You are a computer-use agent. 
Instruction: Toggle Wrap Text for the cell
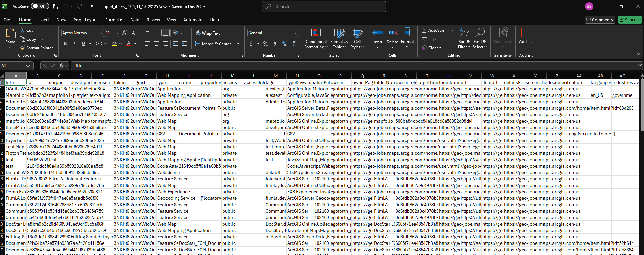(208, 33)
